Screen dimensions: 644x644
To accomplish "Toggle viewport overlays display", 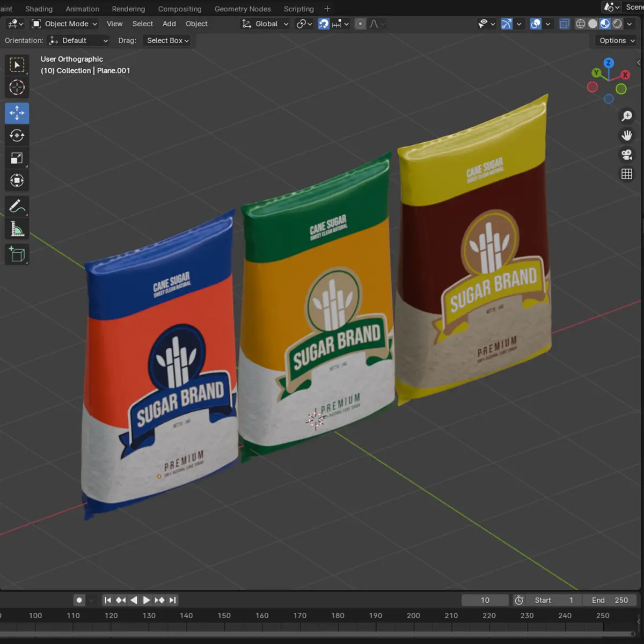I will coord(536,24).
